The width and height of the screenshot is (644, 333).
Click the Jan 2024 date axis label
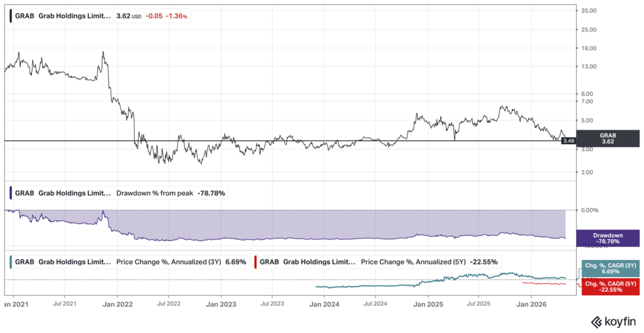point(324,304)
